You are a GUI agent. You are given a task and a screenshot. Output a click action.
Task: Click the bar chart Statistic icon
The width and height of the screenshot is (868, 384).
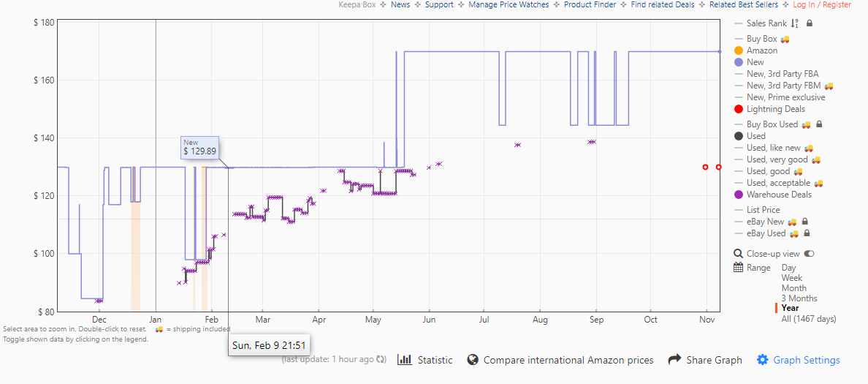pyautogui.click(x=405, y=360)
